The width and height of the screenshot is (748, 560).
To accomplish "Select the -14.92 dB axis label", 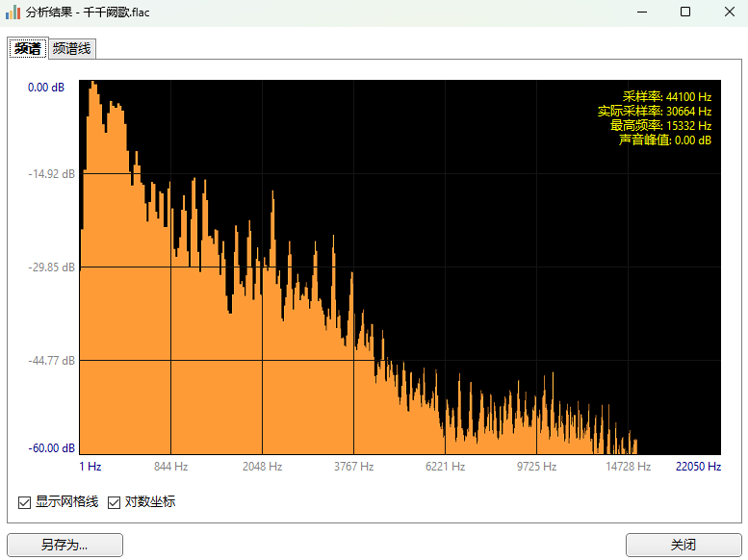I will [x=51, y=174].
